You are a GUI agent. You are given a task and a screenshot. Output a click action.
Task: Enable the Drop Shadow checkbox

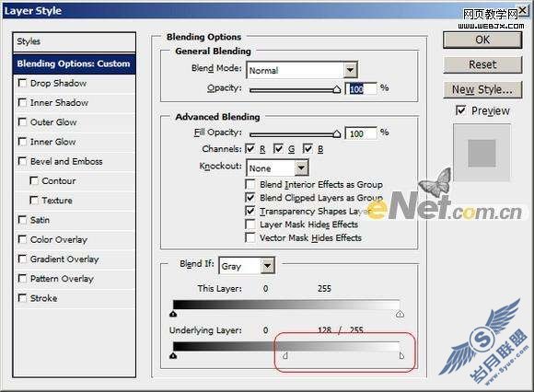[22, 83]
